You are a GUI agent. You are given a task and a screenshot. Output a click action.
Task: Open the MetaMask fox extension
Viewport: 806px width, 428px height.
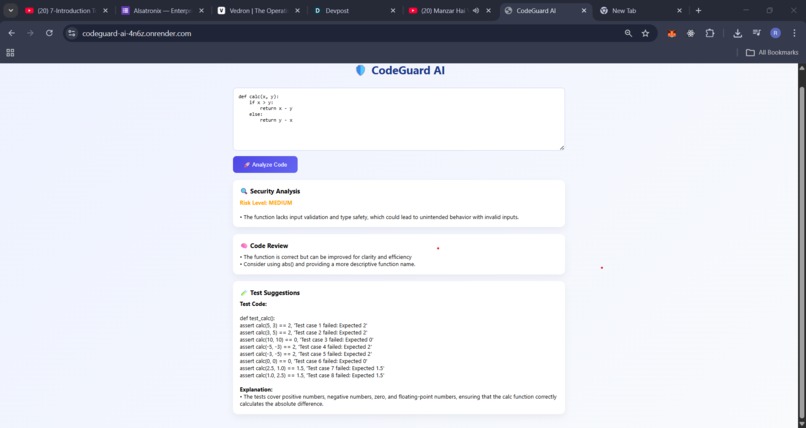click(672, 33)
